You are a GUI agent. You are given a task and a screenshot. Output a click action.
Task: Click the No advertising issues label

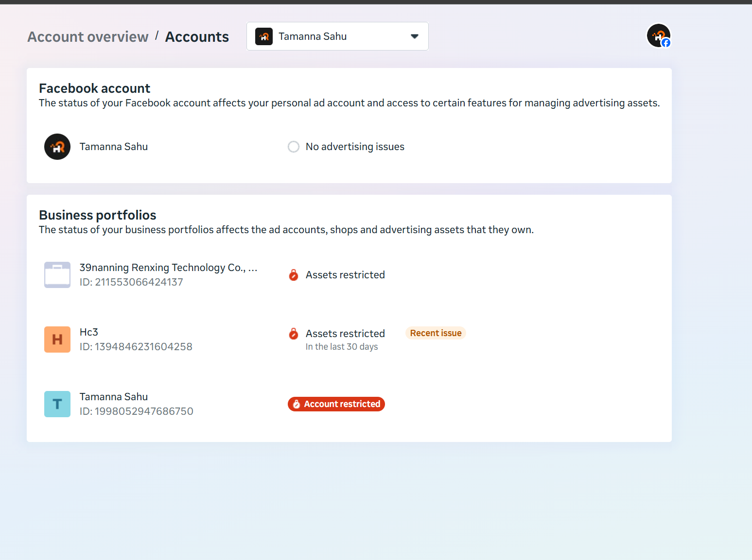pos(355,147)
